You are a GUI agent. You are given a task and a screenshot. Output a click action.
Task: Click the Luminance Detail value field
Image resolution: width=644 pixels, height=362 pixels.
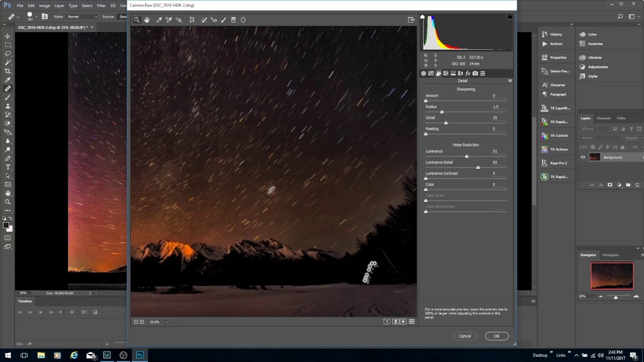(x=495, y=162)
